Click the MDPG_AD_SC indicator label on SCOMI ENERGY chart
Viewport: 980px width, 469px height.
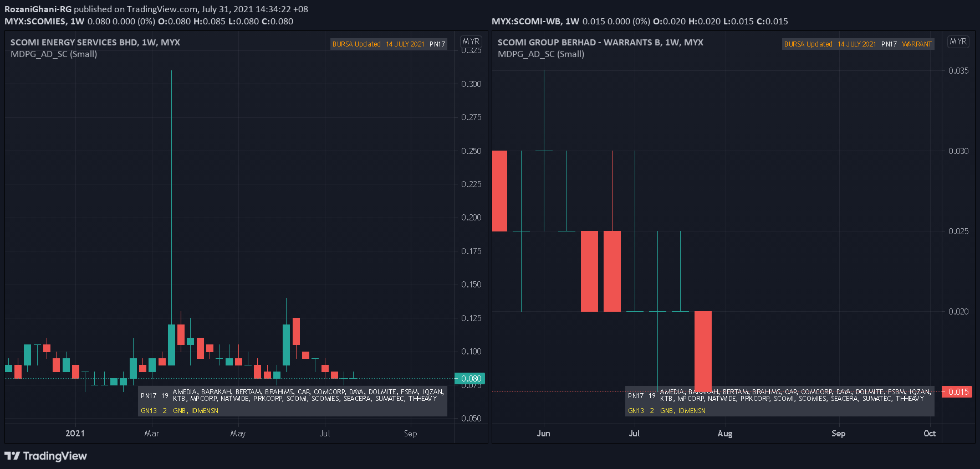[x=54, y=54]
